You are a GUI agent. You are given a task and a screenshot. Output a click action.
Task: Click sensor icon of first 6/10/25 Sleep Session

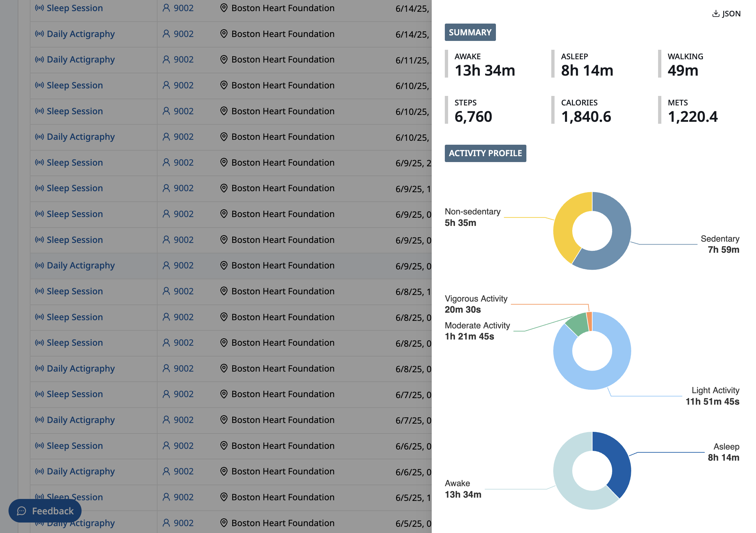pyautogui.click(x=40, y=85)
